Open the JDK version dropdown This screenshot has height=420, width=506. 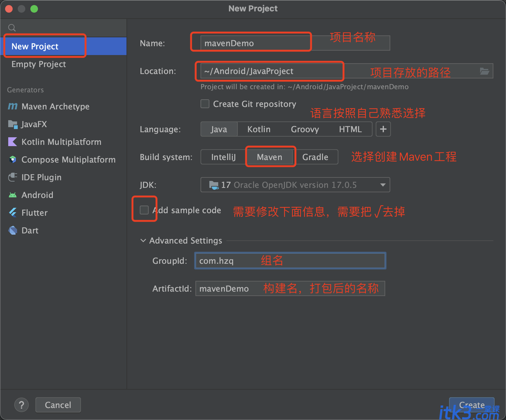295,185
